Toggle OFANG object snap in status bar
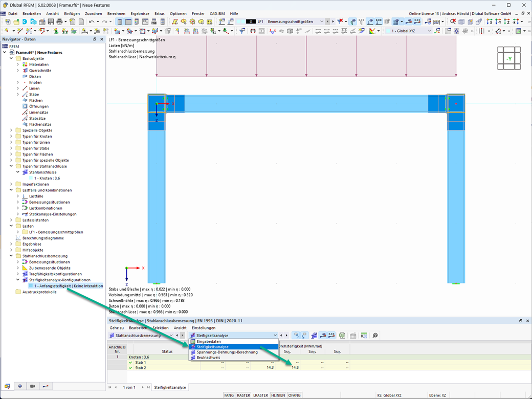 tap(294, 395)
